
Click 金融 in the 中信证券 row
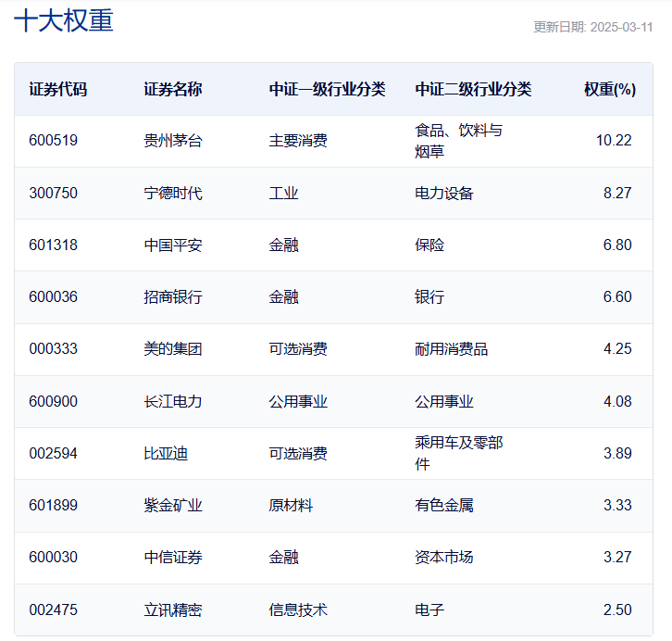click(283, 557)
